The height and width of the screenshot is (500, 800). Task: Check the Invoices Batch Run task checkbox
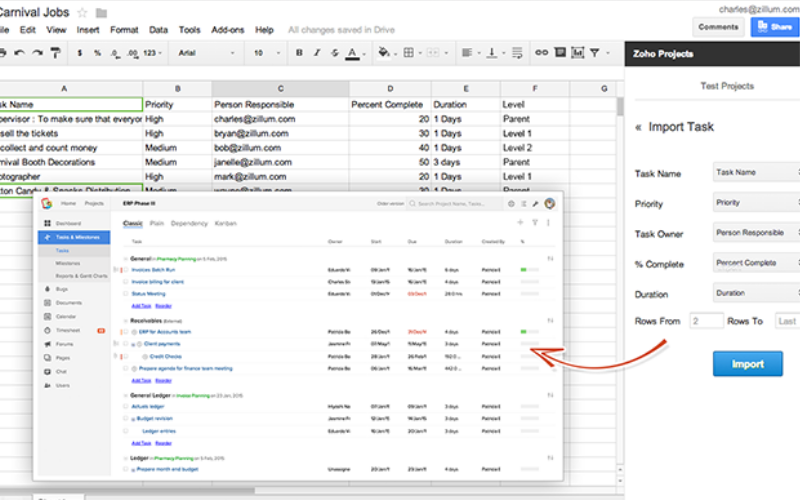126,270
